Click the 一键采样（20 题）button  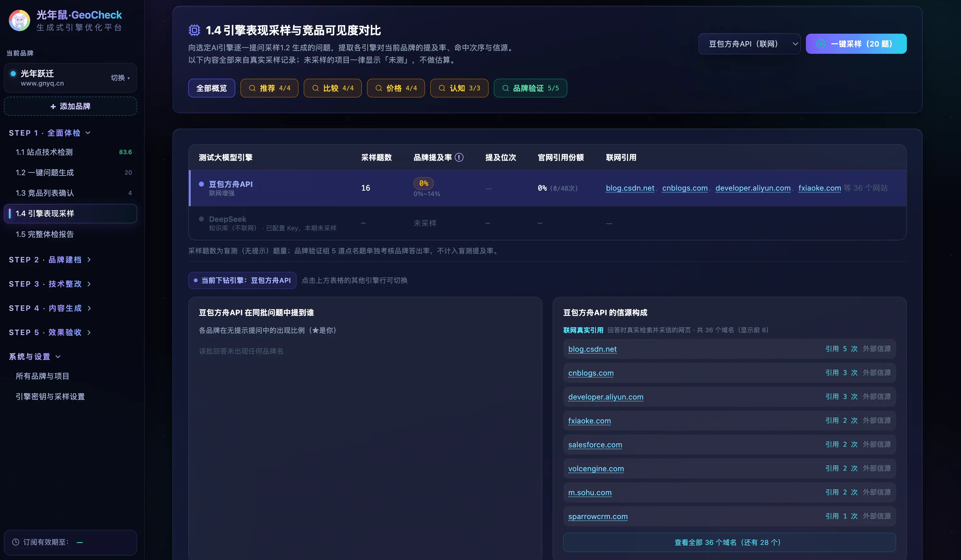click(856, 44)
